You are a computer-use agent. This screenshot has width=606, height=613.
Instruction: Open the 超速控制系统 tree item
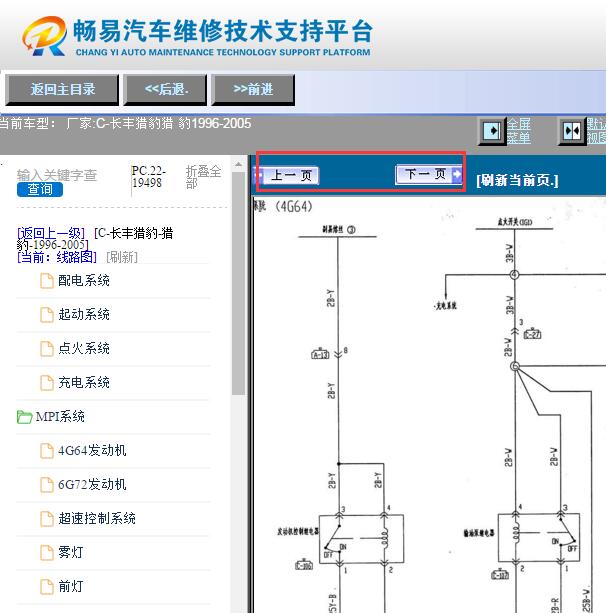click(x=97, y=518)
